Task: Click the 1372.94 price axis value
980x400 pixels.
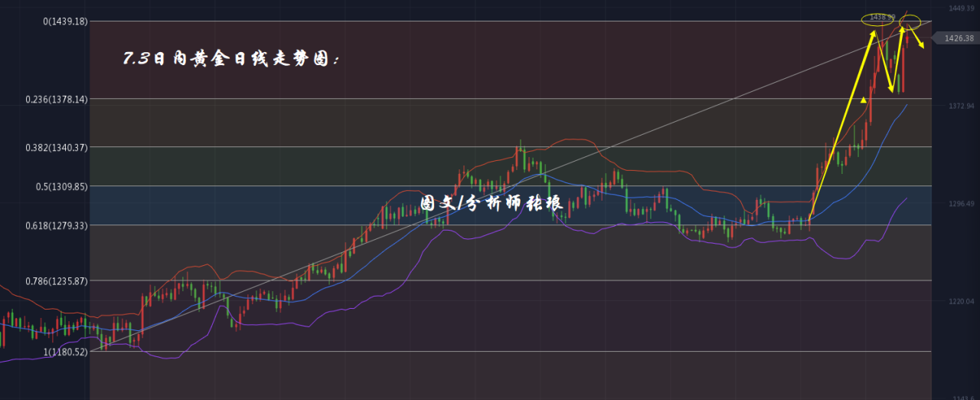Action: coord(961,106)
